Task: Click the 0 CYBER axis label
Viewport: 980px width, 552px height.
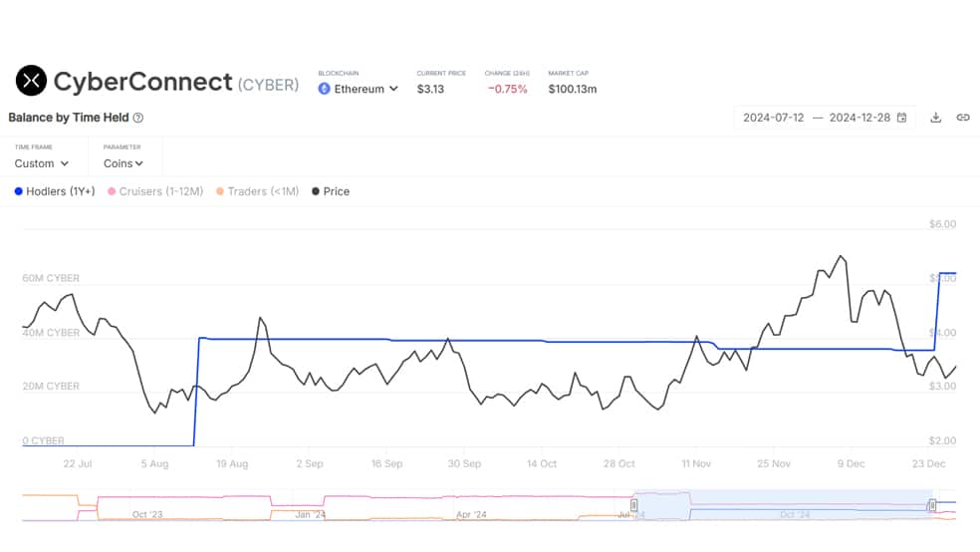Action: [x=43, y=440]
